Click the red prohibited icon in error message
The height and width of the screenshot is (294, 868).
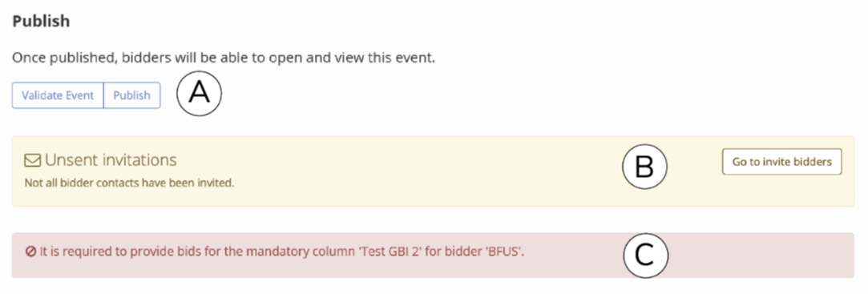click(30, 252)
